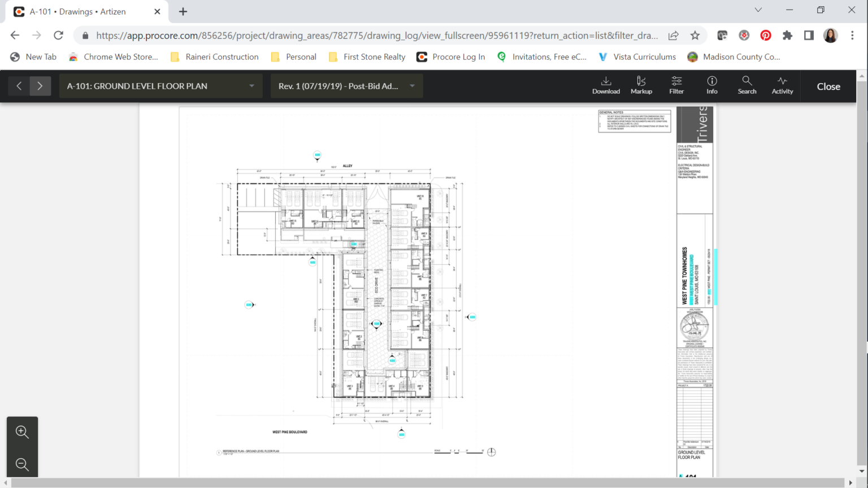Image resolution: width=868 pixels, height=488 pixels.
Task: Click the west elevation marker on drawing
Action: click(x=249, y=304)
